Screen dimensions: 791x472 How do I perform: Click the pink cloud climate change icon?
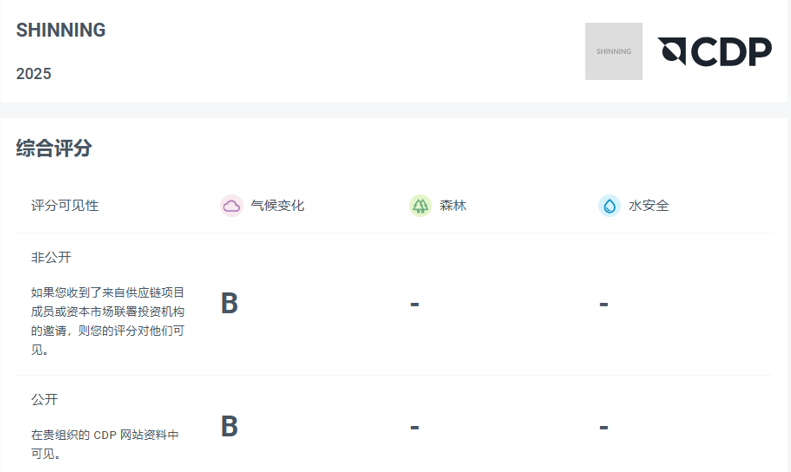pyautogui.click(x=232, y=206)
